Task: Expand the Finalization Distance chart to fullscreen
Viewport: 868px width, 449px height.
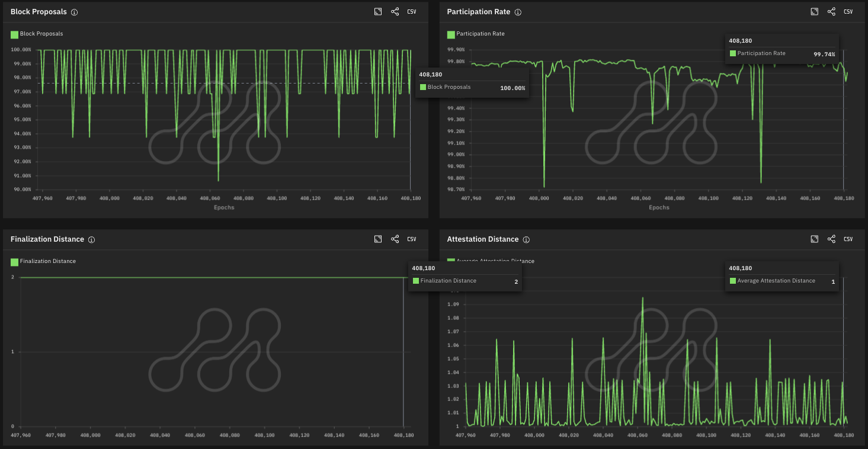Action: click(x=378, y=239)
